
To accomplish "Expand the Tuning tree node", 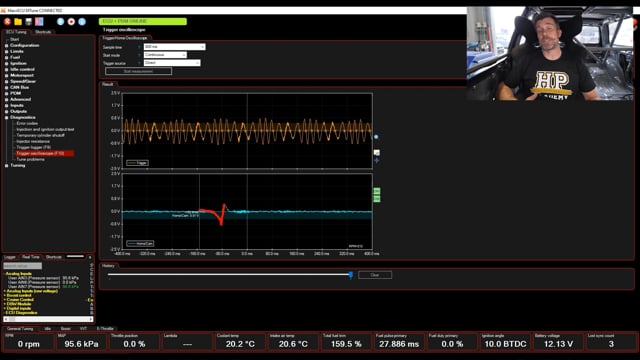I will click(x=7, y=166).
